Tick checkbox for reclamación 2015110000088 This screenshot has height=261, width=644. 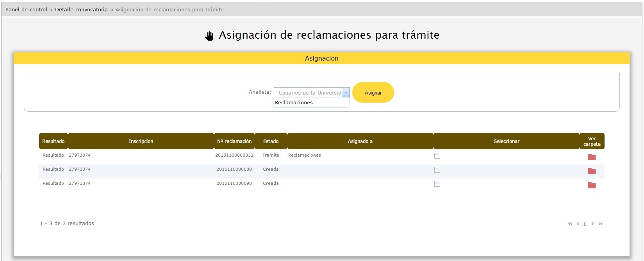point(437,170)
